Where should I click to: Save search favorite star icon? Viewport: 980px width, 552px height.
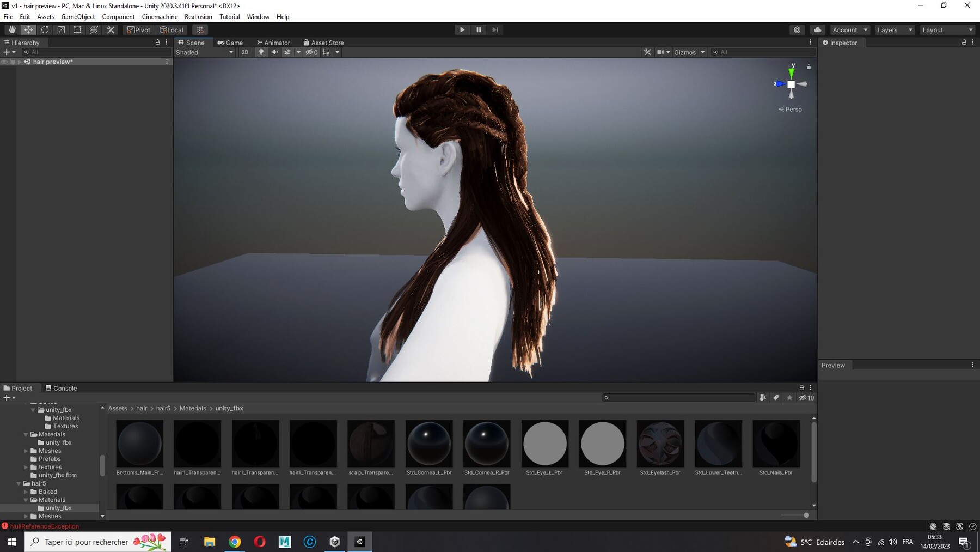[789, 398]
